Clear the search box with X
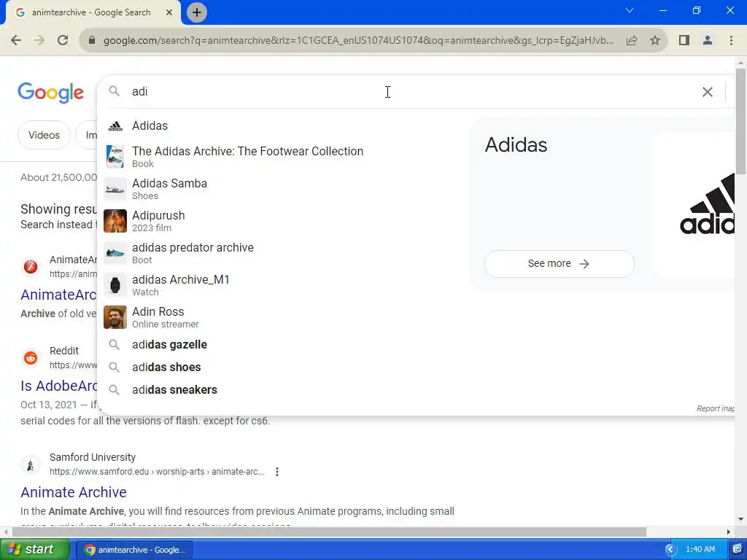The width and height of the screenshot is (747, 560). click(708, 92)
